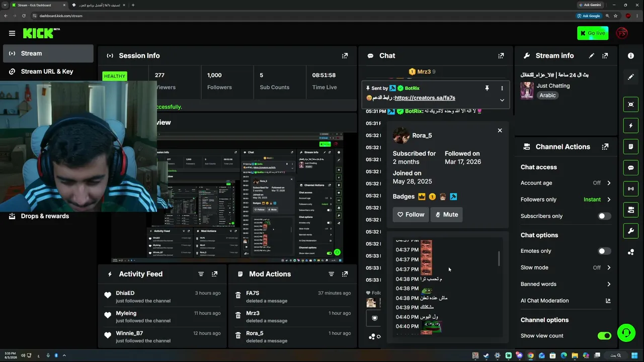Image resolution: width=644 pixels, height=362 pixels.
Task: Pop out the Mod Actions panel
Action: 345,274
